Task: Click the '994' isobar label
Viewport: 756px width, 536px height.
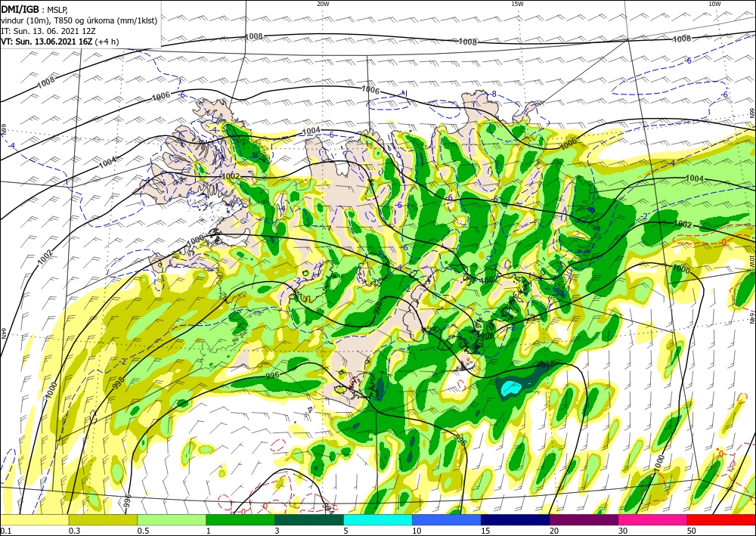Action: pyautogui.click(x=328, y=507)
